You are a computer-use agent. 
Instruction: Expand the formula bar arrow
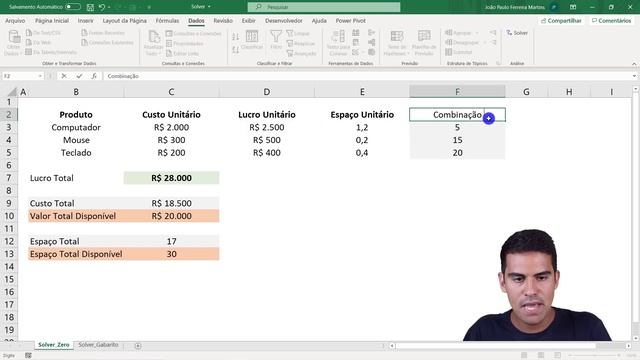pyautogui.click(x=634, y=76)
